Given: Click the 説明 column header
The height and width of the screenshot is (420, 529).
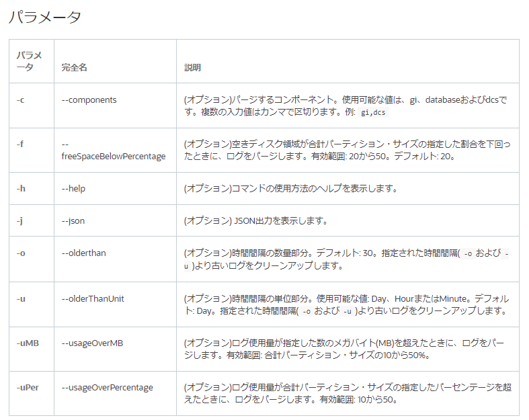Looking at the screenshot, I should [192, 67].
